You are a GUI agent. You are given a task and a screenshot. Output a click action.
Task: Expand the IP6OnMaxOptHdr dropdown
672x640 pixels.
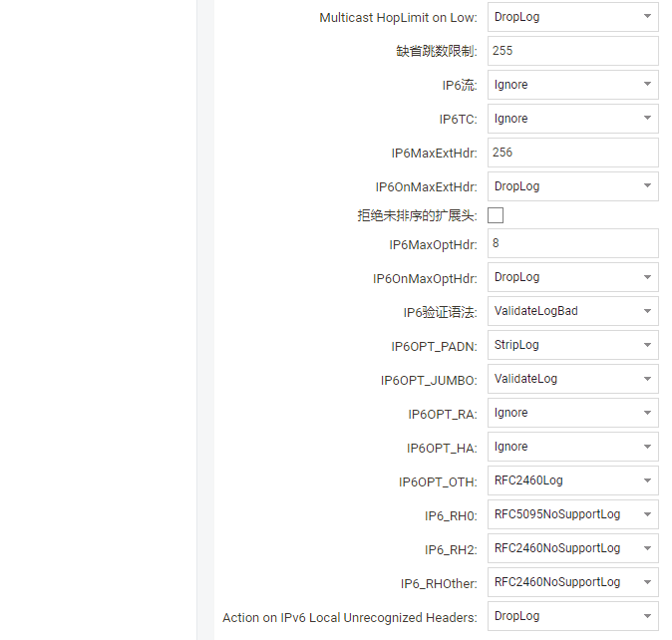572,277
